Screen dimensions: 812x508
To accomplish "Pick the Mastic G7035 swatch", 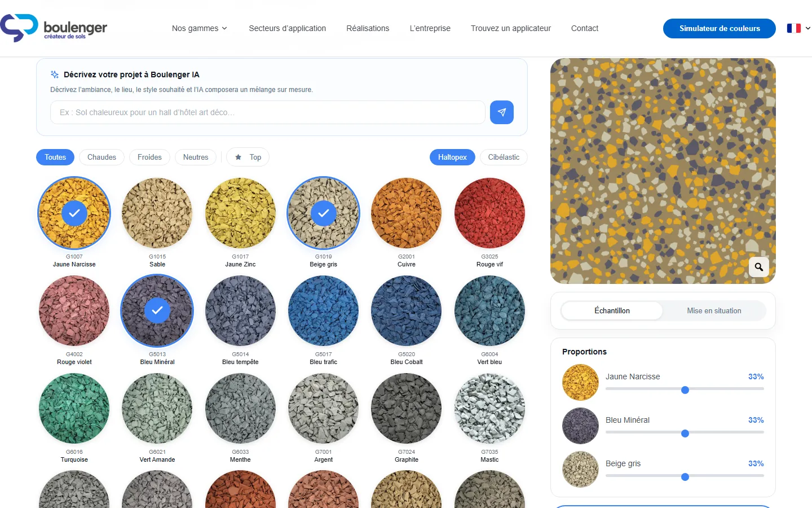I will pyautogui.click(x=489, y=409).
